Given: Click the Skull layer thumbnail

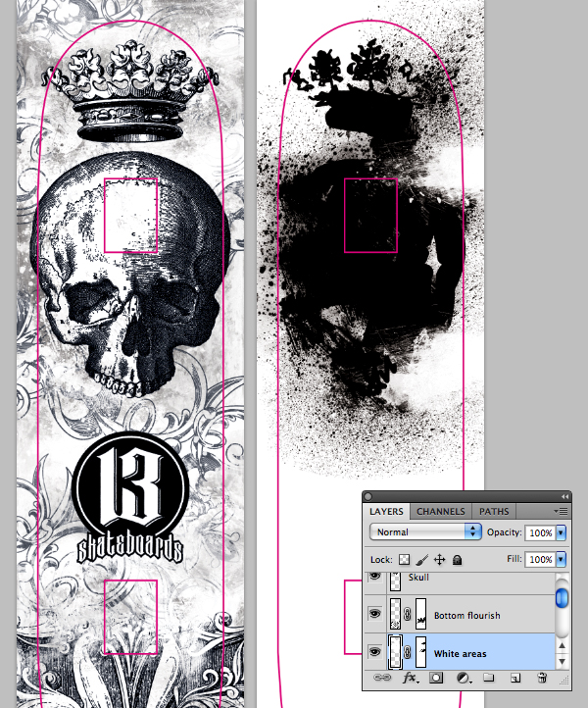Looking at the screenshot, I should point(395,582).
